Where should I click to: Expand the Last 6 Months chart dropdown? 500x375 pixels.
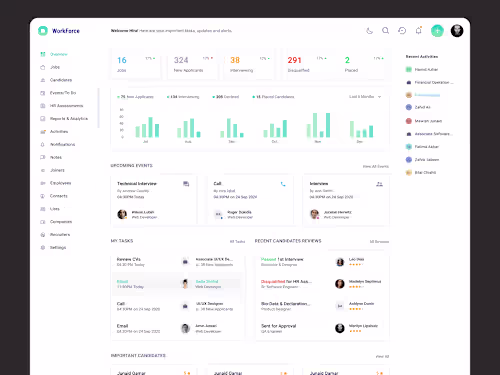click(x=365, y=97)
